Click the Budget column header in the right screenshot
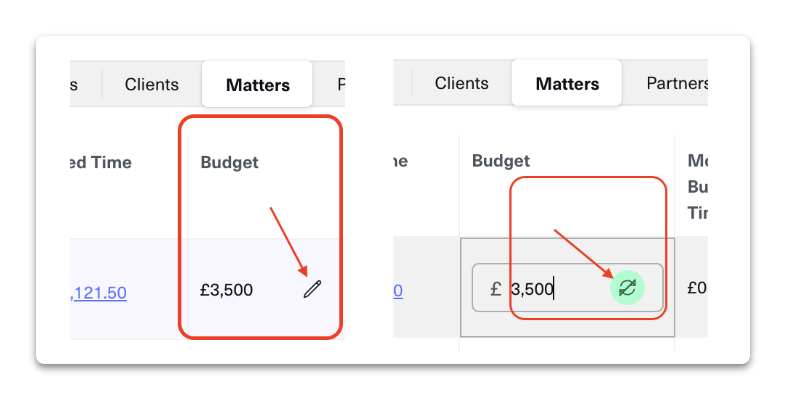The image size is (786, 402). point(501,160)
